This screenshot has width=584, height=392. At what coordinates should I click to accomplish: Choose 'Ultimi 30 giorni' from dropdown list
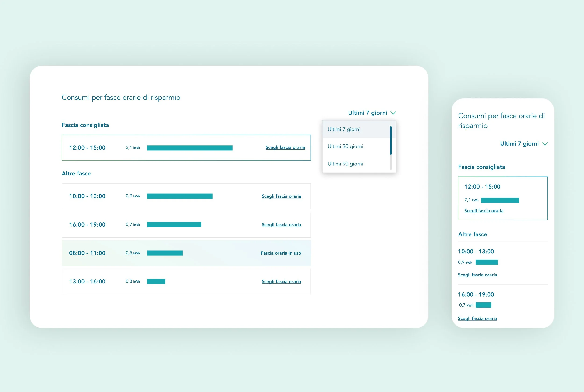pyautogui.click(x=345, y=147)
